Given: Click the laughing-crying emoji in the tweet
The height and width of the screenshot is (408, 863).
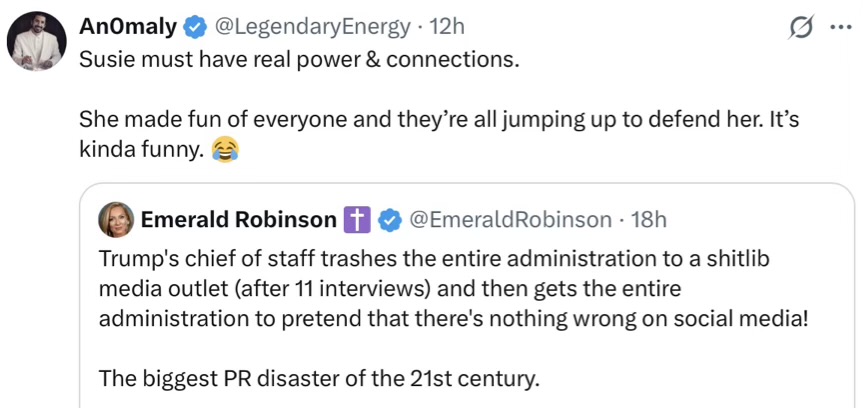Looking at the screenshot, I should pyautogui.click(x=227, y=151).
